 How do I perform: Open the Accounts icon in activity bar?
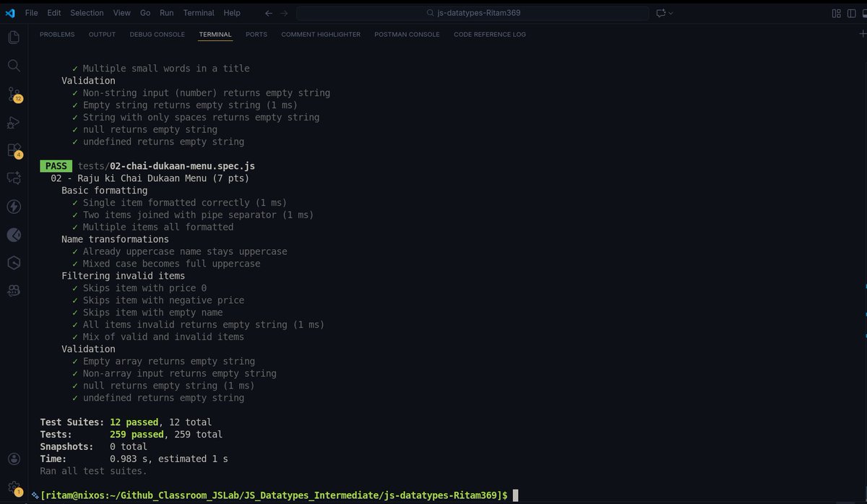pos(14,459)
